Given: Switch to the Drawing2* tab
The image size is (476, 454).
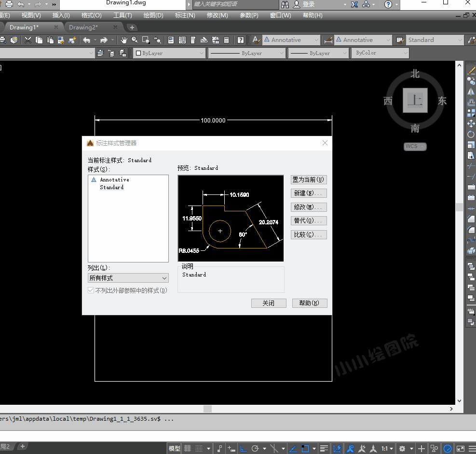Looking at the screenshot, I should [83, 28].
